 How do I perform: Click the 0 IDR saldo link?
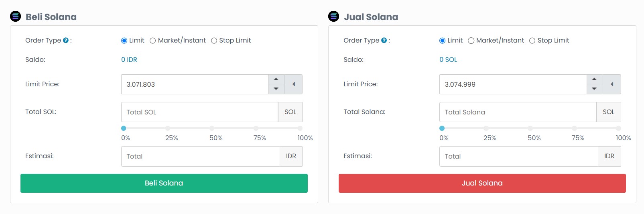[129, 59]
